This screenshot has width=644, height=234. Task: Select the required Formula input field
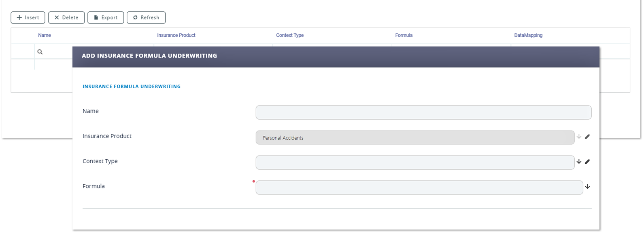point(419,188)
